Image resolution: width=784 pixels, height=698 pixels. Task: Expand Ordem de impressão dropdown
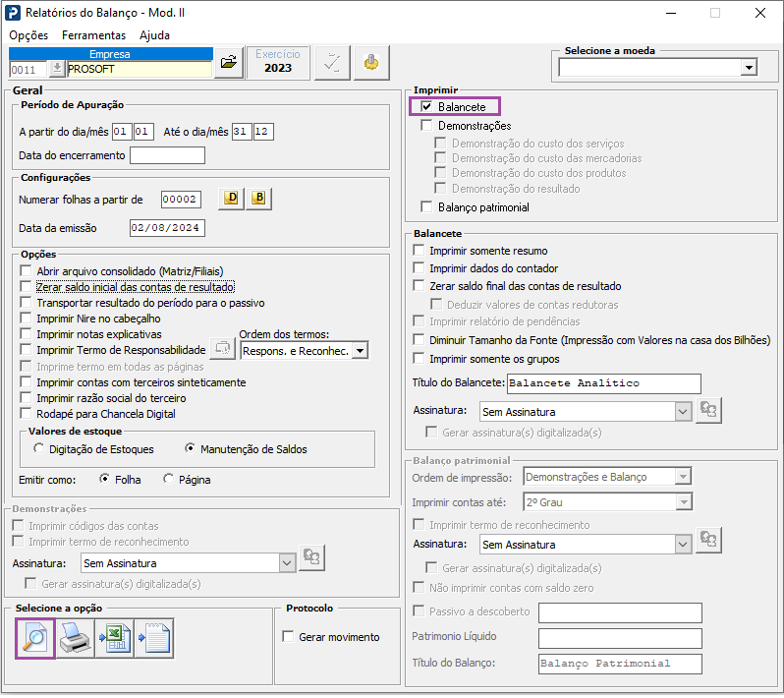683,477
